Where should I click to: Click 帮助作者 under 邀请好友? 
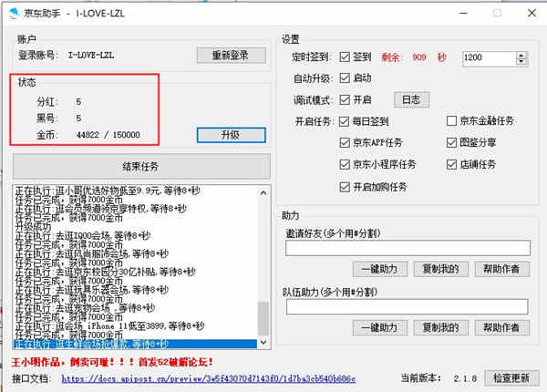coord(502,269)
